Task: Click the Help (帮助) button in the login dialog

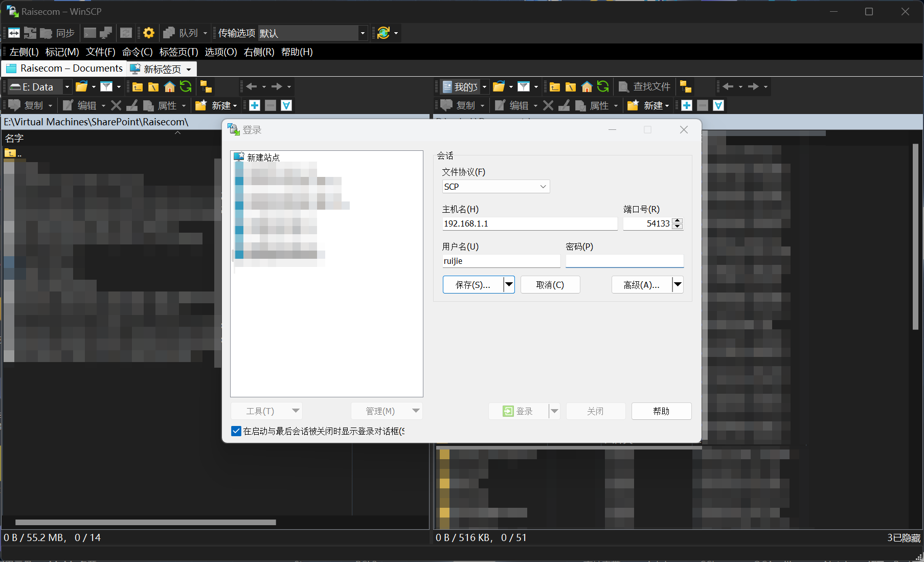Action: (661, 411)
